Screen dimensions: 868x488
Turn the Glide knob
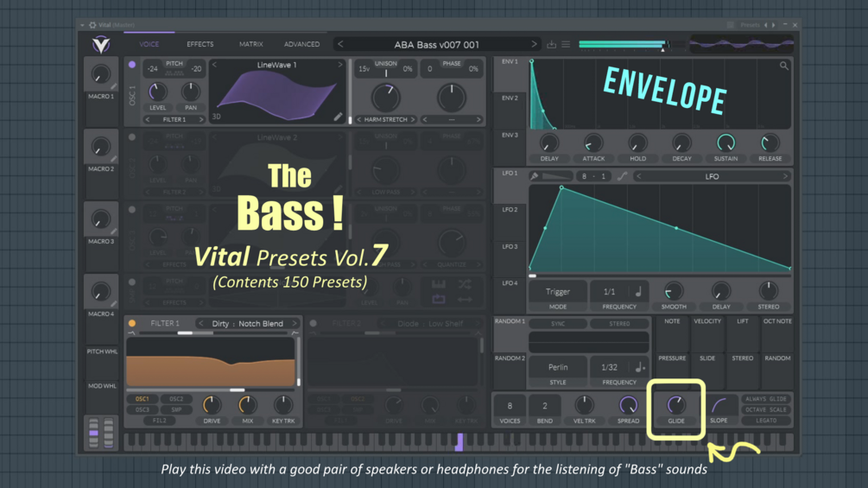pos(676,405)
